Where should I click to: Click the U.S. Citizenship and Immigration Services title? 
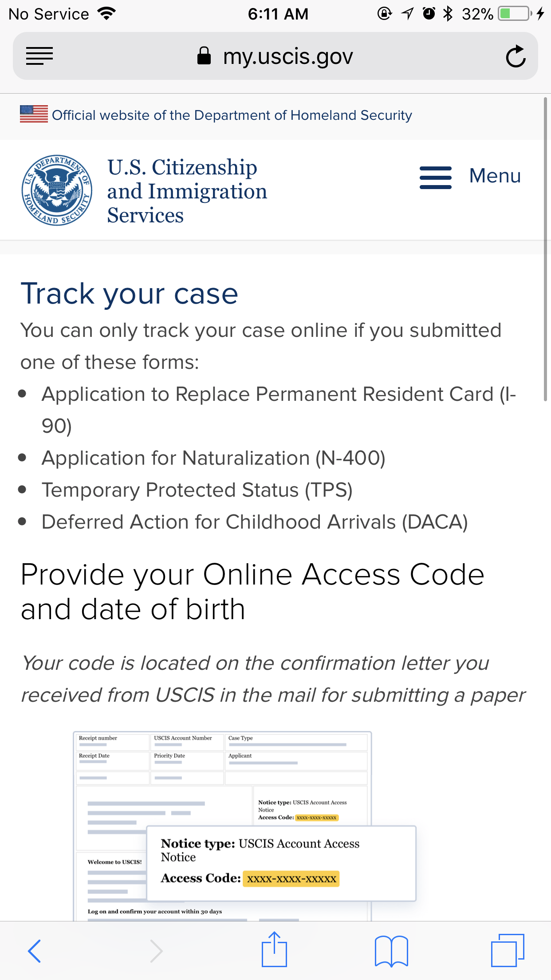[x=187, y=191]
